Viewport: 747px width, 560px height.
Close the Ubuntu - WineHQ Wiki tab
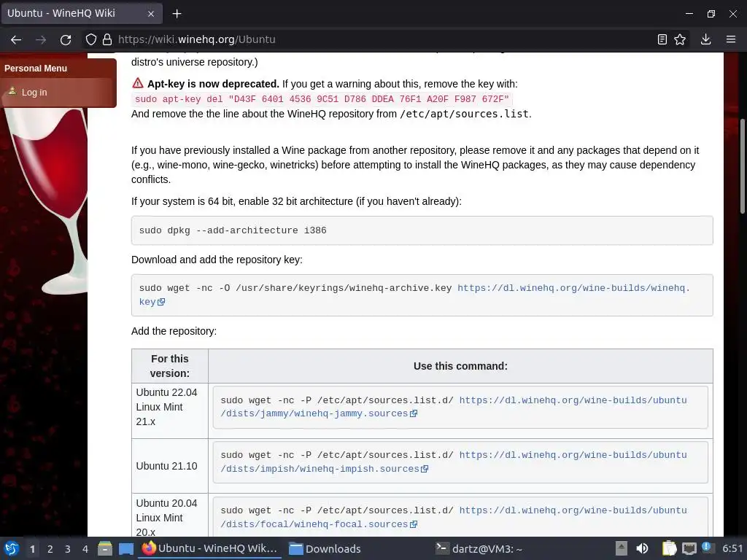click(150, 14)
